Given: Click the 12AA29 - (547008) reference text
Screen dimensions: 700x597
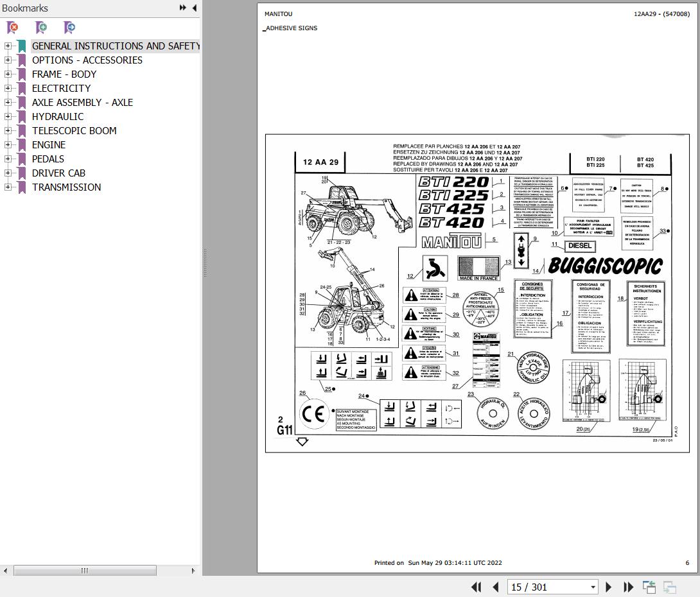Looking at the screenshot, I should [661, 14].
